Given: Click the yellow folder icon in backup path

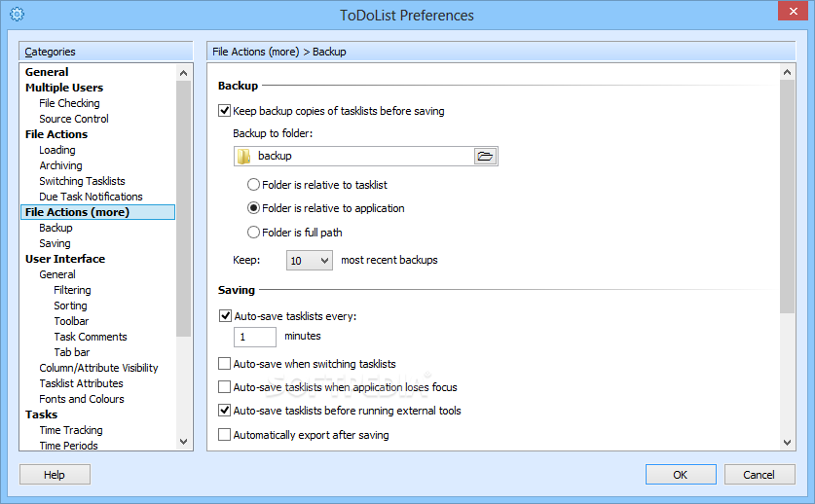Looking at the screenshot, I should pyautogui.click(x=243, y=156).
